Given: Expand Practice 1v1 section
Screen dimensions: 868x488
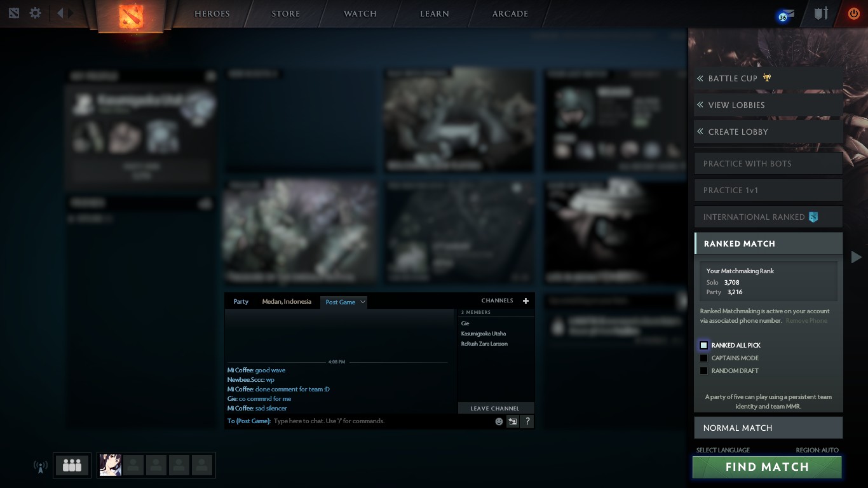Looking at the screenshot, I should [x=768, y=190].
